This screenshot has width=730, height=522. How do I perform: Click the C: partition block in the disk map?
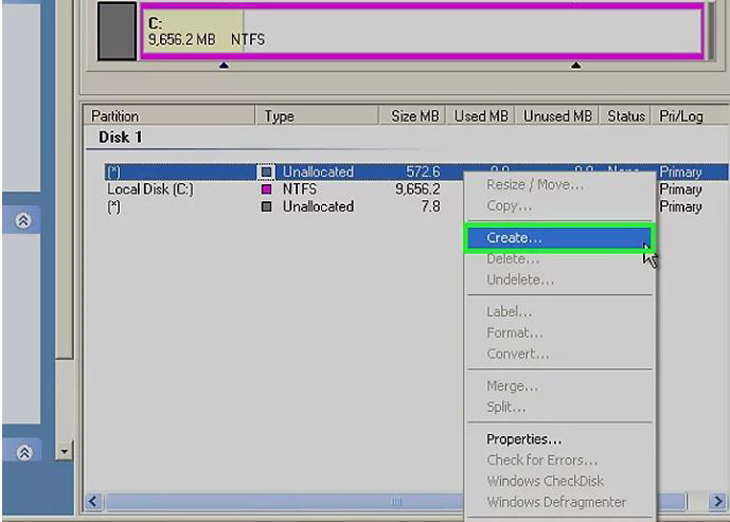[422, 31]
